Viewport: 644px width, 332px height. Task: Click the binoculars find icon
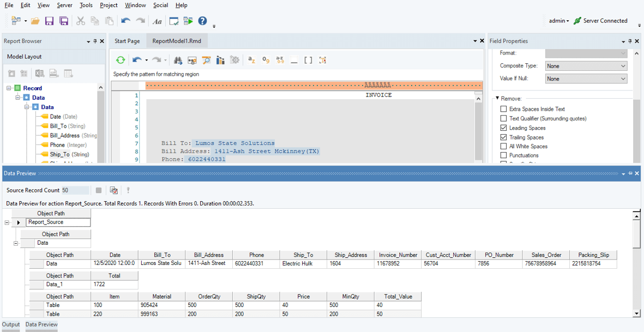click(178, 60)
